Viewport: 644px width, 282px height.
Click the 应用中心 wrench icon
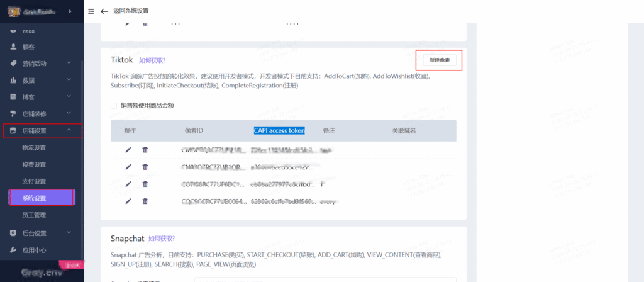13,250
